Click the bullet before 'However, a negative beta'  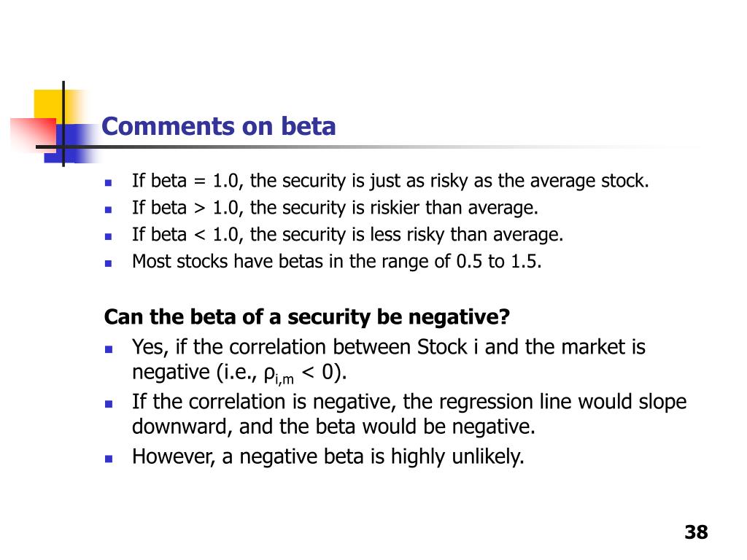[x=109, y=459]
